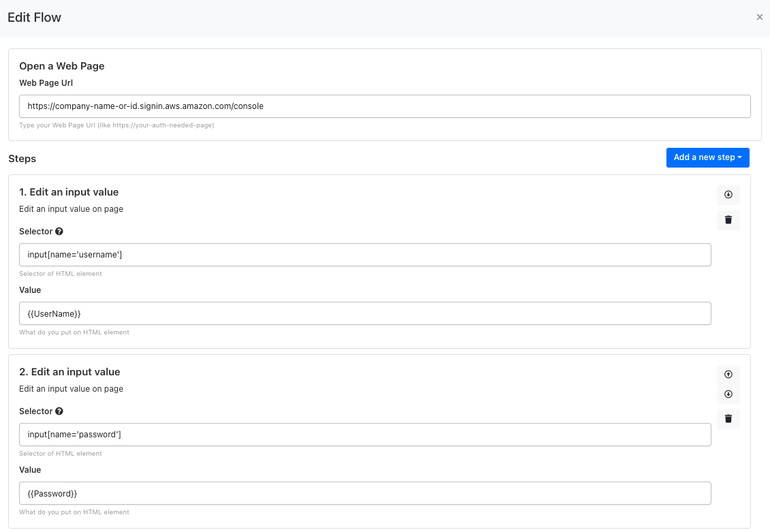
Task: Click the Value label in step 1
Action: click(30, 290)
